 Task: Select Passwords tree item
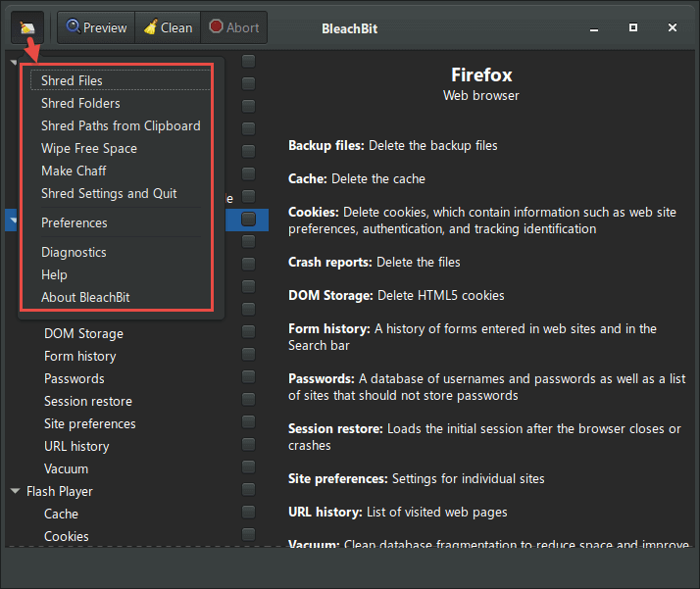[x=75, y=379]
